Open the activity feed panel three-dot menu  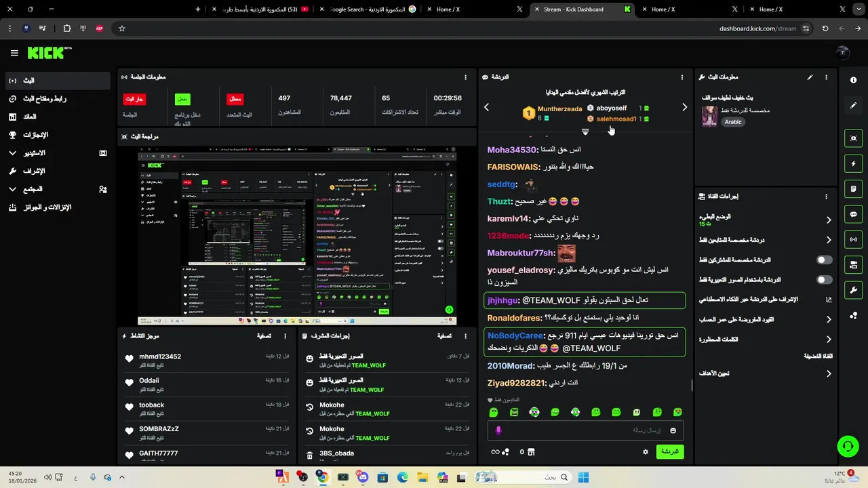point(285,335)
